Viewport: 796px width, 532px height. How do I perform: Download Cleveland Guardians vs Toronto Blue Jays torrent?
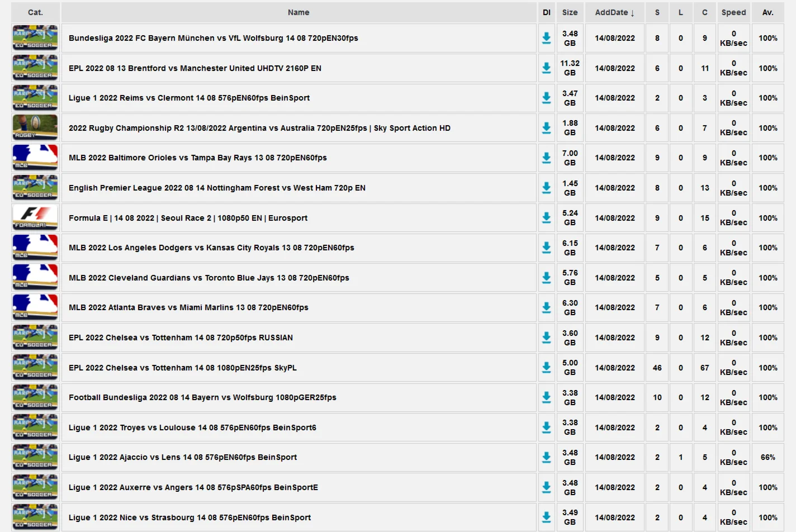pyautogui.click(x=546, y=278)
